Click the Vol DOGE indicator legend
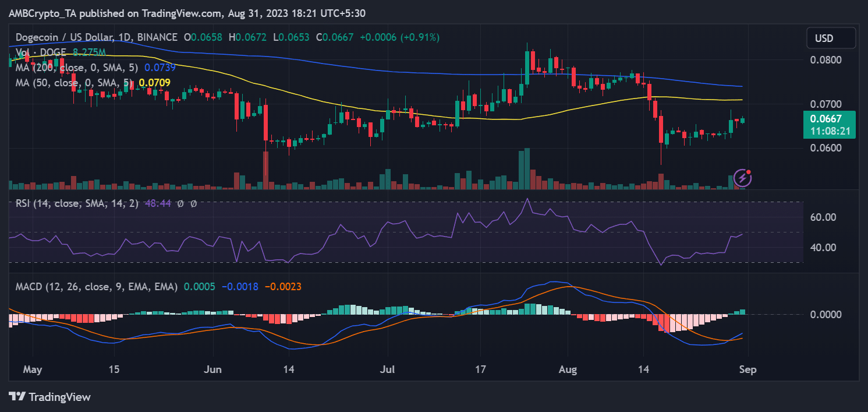 tap(40, 52)
